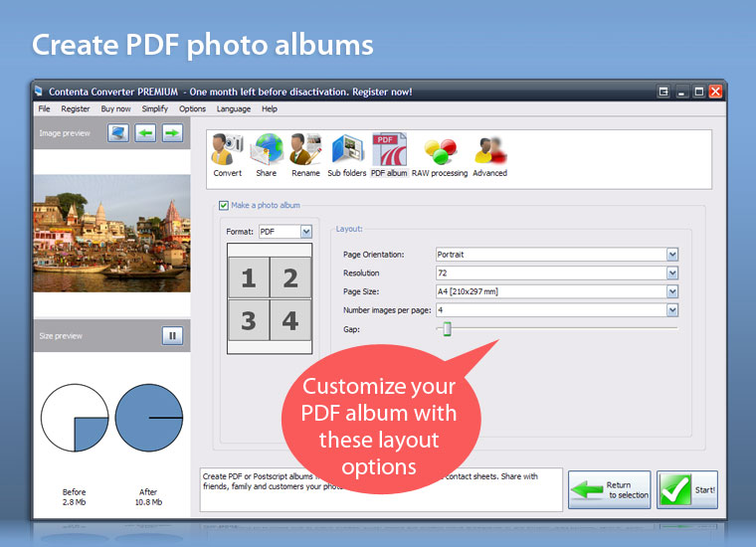Click the Varanasi riverside preview image
Image resolution: width=756 pixels, height=547 pixels.
coord(111,234)
